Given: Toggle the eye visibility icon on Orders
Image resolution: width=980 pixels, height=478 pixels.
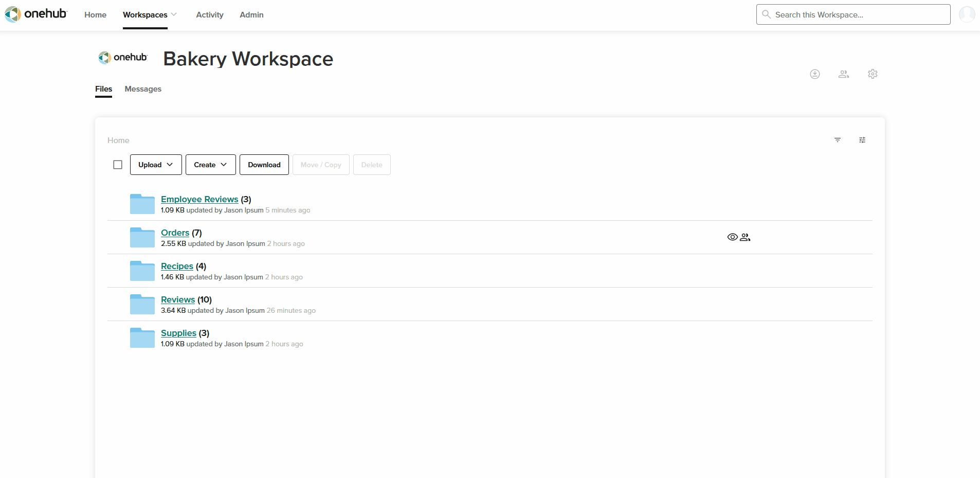Looking at the screenshot, I should tap(733, 237).
